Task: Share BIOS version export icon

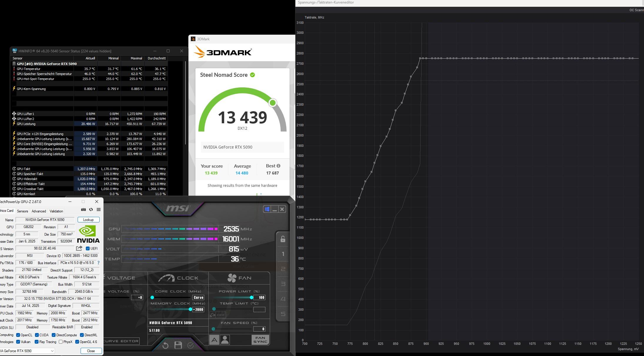Action: [79, 248]
